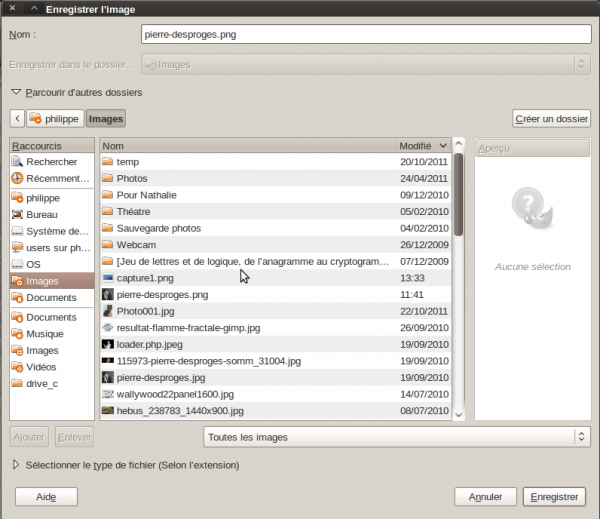600x519 pixels.
Task: Collapse Parcourir d'autres dossiers
Action: pos(16,92)
